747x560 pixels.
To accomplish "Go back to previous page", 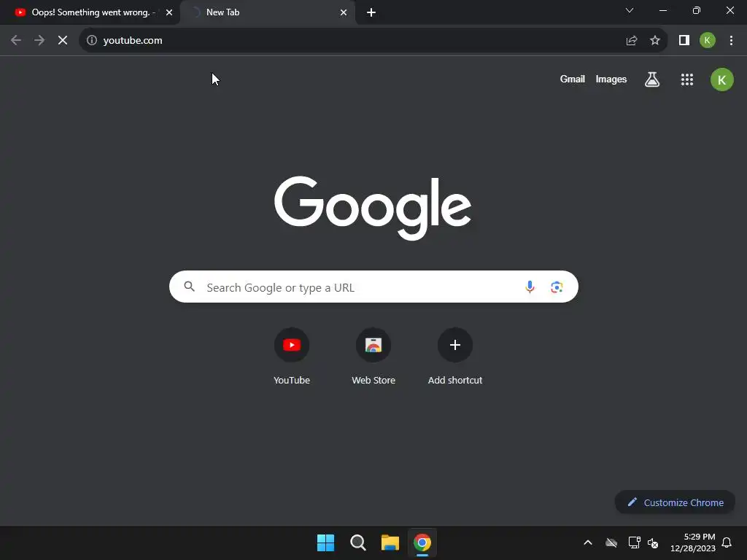I will coord(16,41).
